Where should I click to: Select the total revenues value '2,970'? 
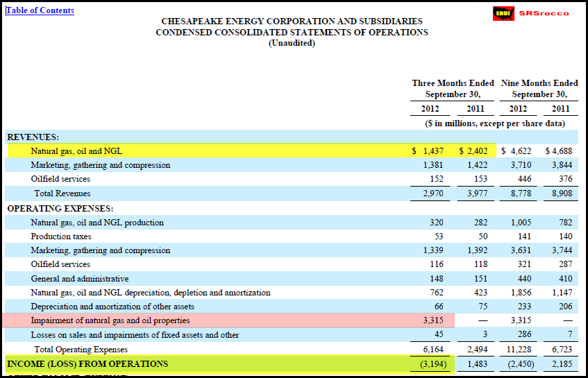coord(433,194)
